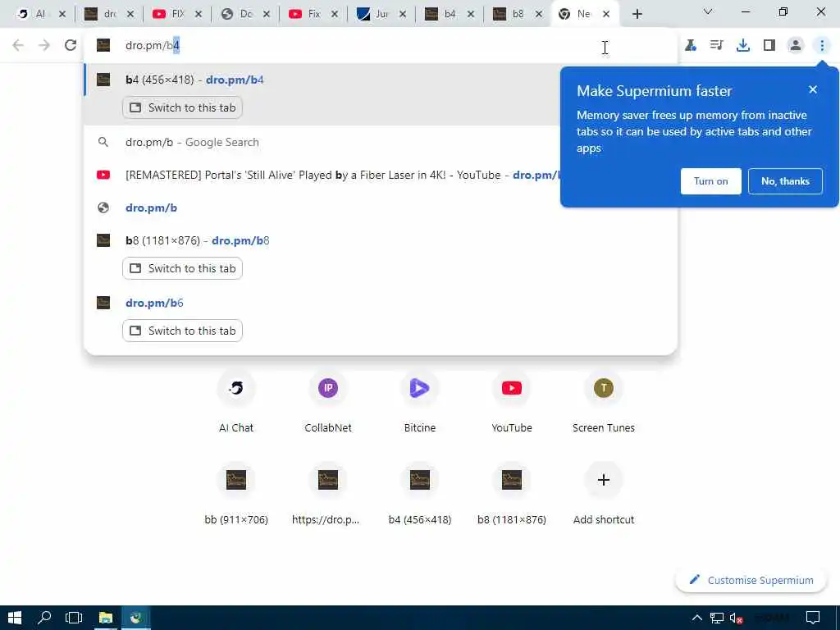This screenshot has height=630, width=840.
Task: Switch to the Jur tab
Action: coord(375,14)
